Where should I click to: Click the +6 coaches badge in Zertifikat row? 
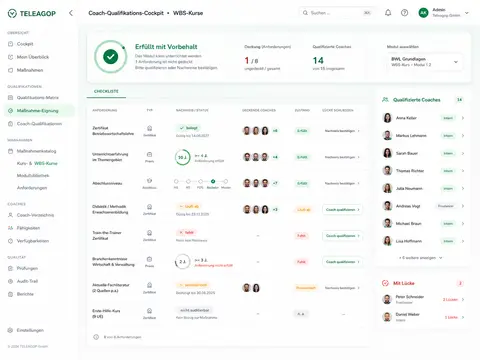click(x=275, y=131)
